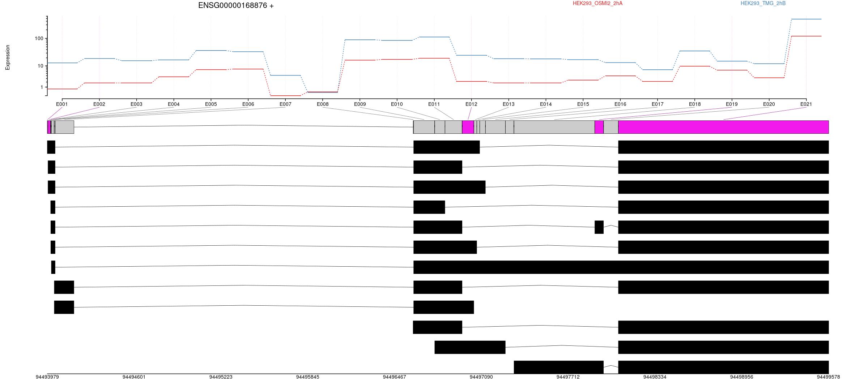Click genomic coordinate 94493979

pyautogui.click(x=47, y=377)
